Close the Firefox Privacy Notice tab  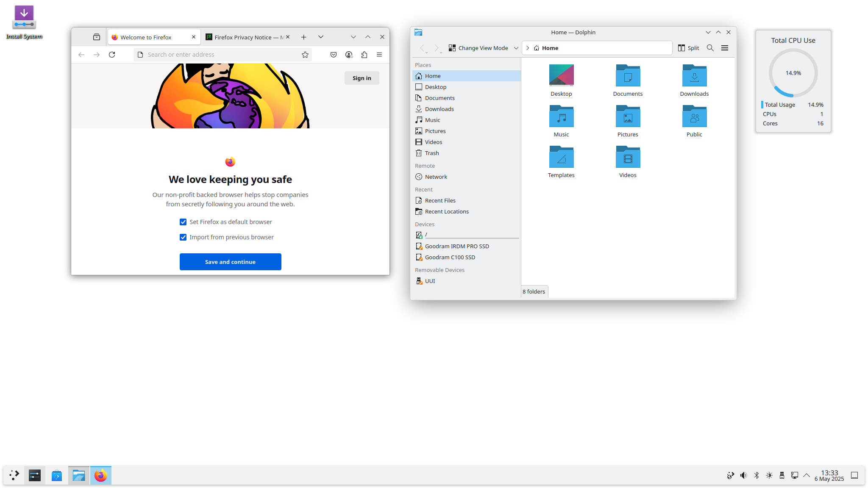pos(288,37)
